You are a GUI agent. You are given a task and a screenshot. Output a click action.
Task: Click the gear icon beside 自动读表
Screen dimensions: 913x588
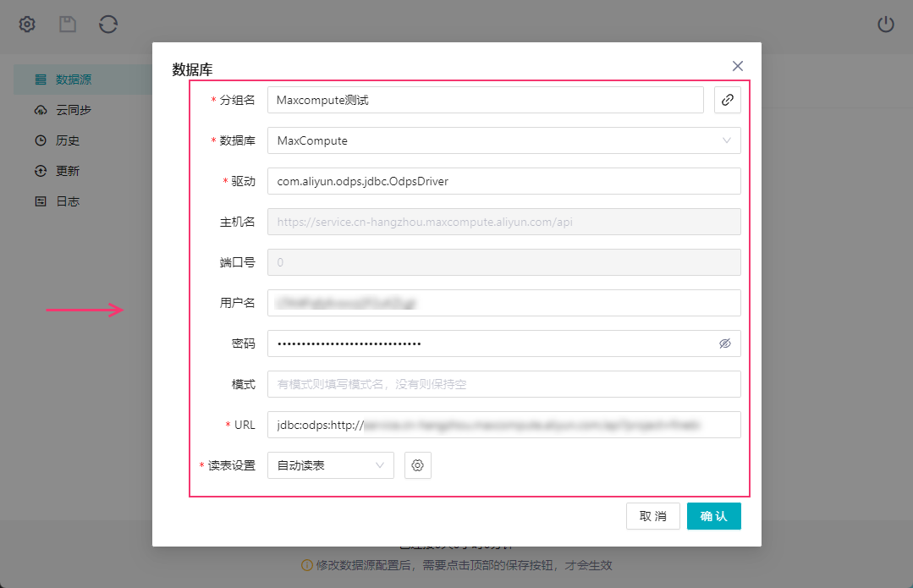click(x=417, y=465)
